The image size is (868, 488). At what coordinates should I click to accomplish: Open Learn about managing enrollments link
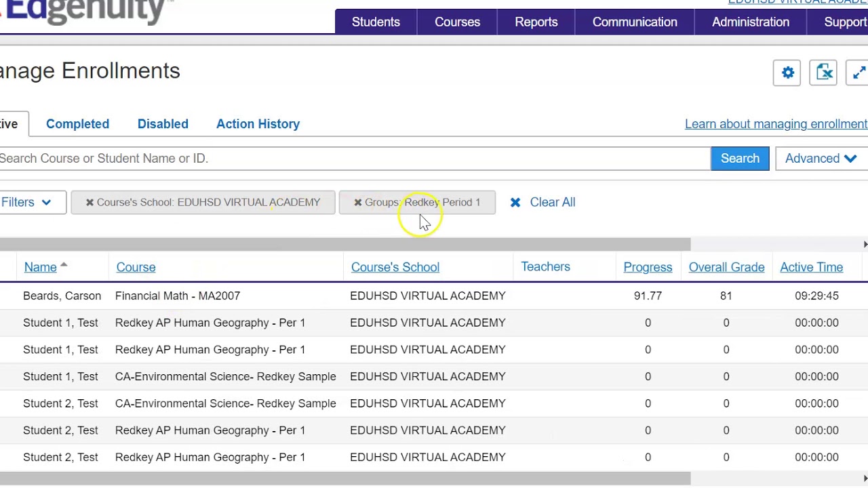(776, 124)
